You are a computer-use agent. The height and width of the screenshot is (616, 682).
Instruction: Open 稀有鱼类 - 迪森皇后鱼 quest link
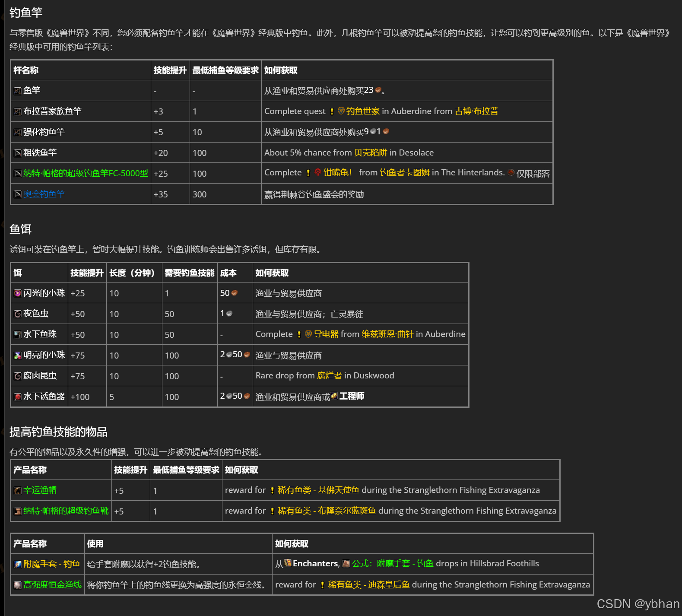click(369, 584)
